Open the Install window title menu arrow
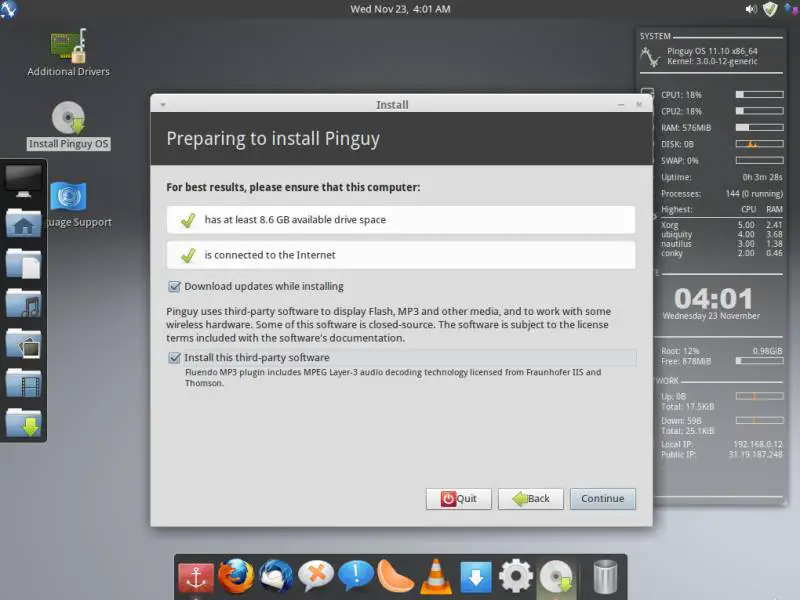The image size is (800, 600). point(163,105)
